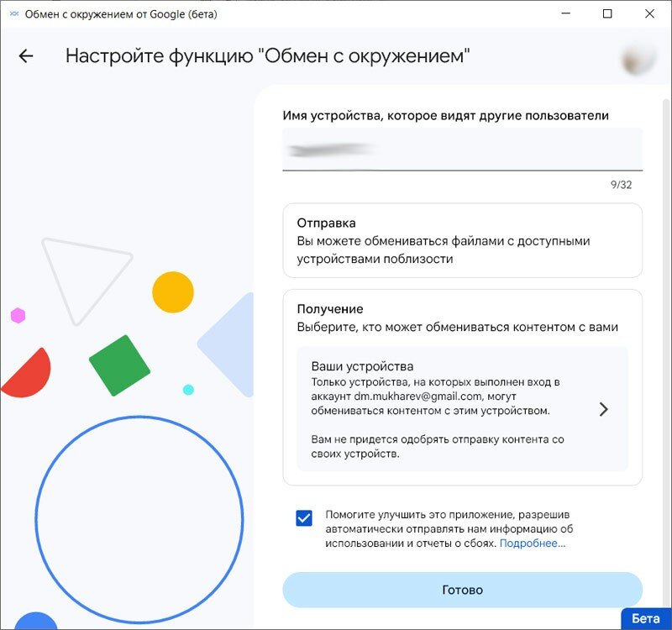Click the "Бета" badge
Screen dimensions: 672x630
pos(646,619)
